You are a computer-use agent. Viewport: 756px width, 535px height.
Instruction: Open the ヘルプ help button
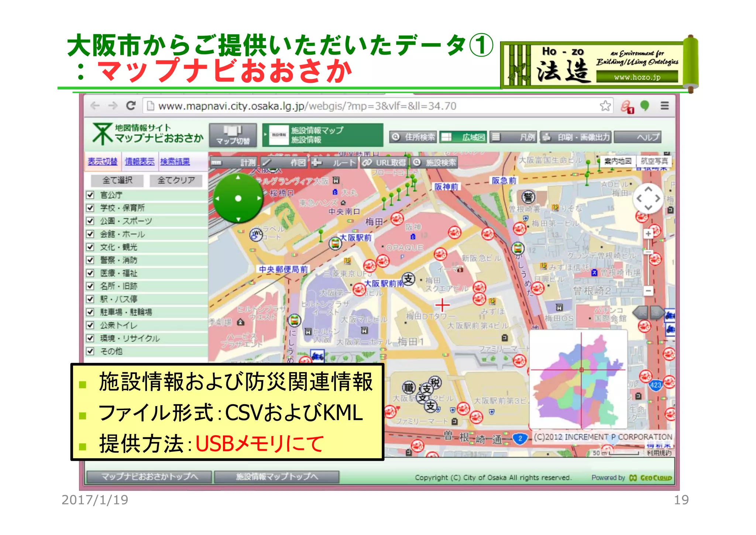[x=637, y=137]
